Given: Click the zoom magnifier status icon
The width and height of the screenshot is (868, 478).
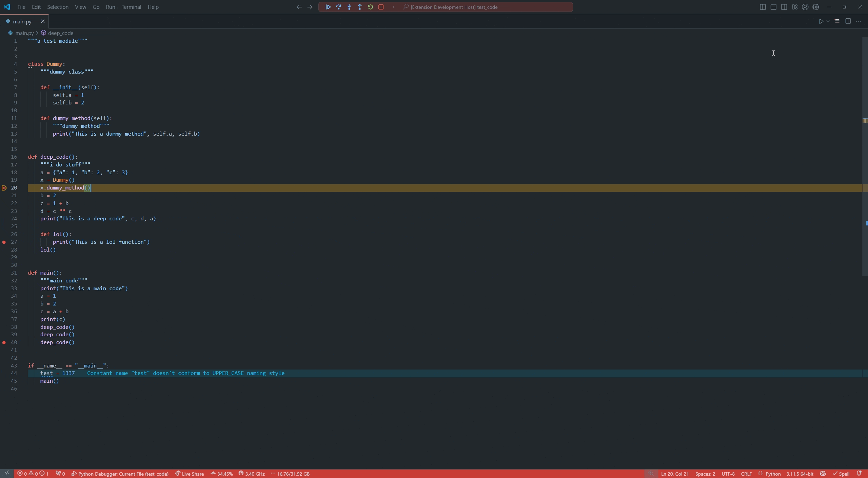Looking at the screenshot, I should click(x=651, y=474).
